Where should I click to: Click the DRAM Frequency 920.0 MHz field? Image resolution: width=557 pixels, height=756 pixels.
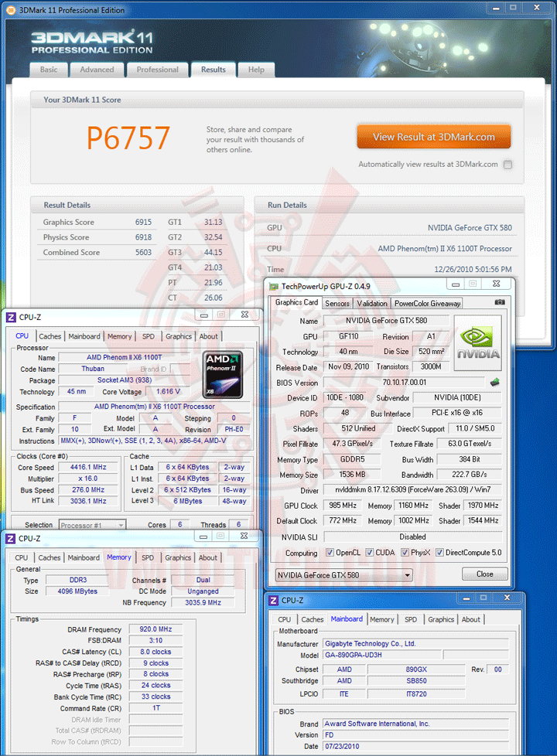[155, 629]
